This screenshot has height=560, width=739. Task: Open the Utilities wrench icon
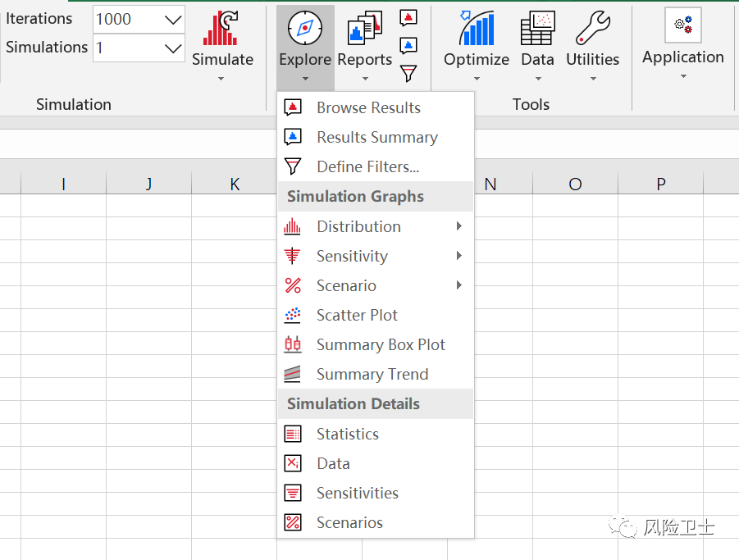pyautogui.click(x=592, y=29)
